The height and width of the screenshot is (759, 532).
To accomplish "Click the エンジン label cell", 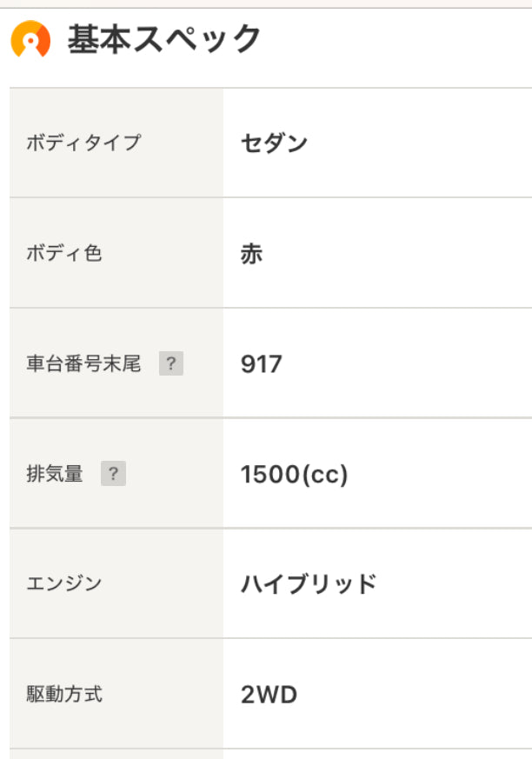I will [116, 583].
